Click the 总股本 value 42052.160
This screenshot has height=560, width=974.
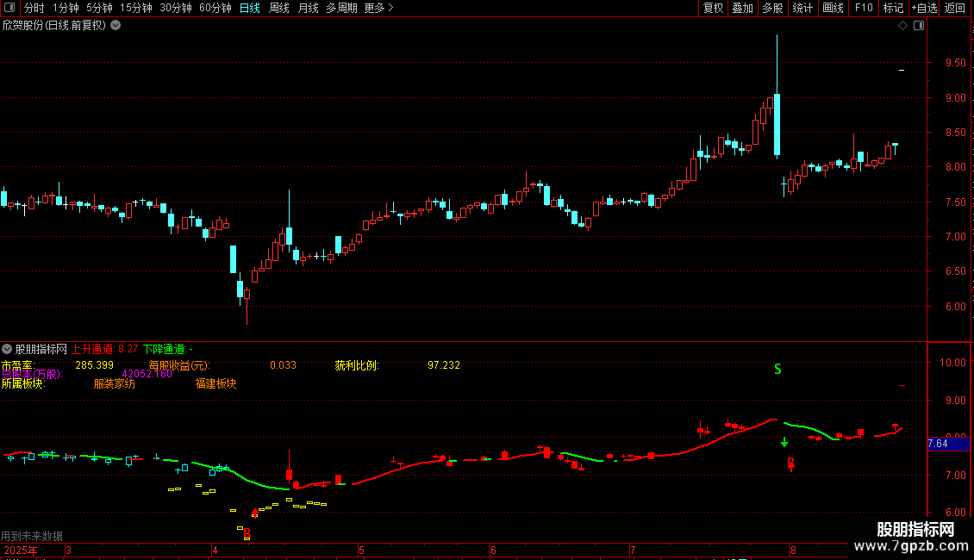pos(147,374)
